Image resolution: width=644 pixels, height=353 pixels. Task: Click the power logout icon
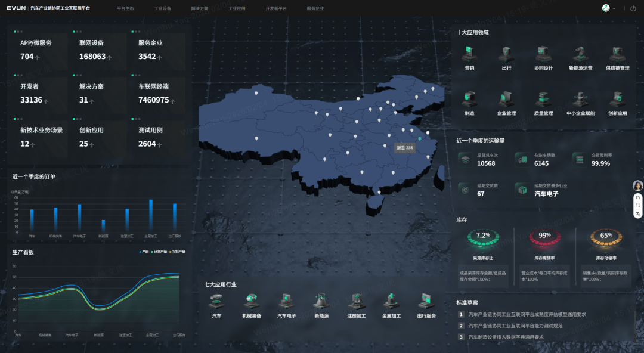[633, 8]
